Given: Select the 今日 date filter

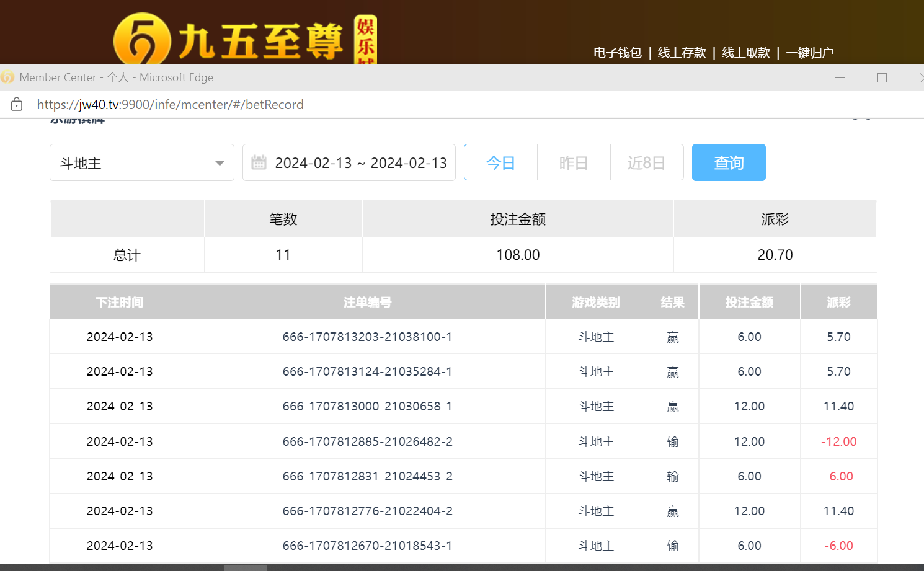Looking at the screenshot, I should (x=500, y=162).
